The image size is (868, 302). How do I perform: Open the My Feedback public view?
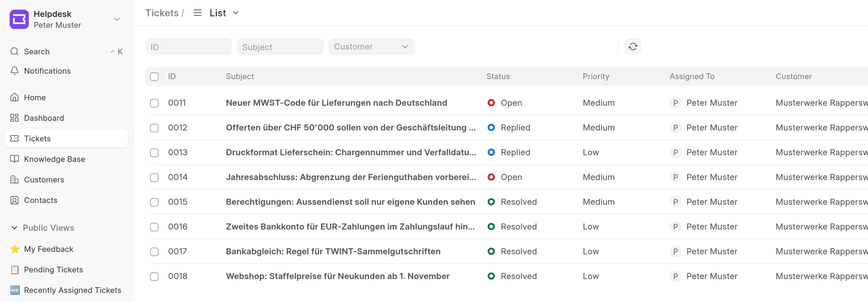point(66,249)
